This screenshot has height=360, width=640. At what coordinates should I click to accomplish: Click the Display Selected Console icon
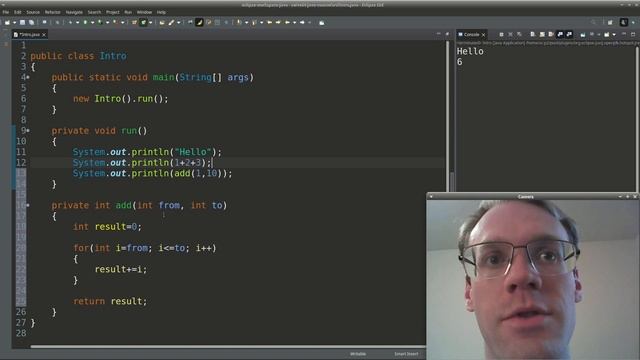click(x=591, y=35)
